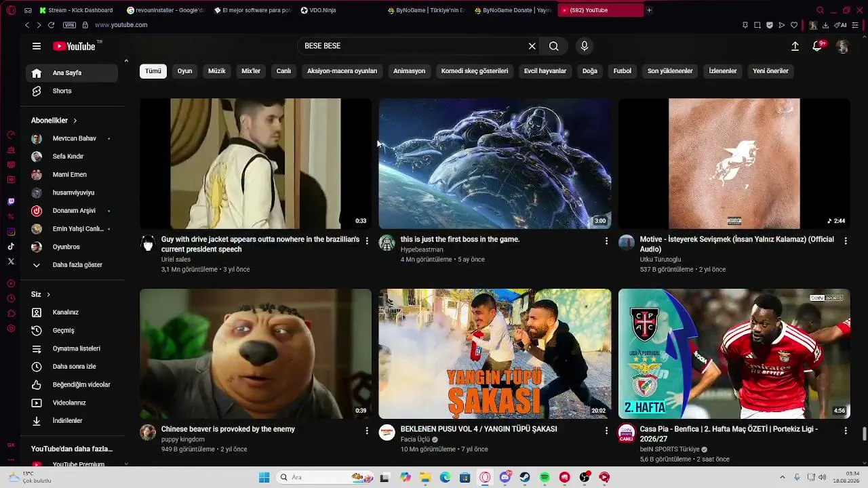Open options menu for first boss video
This screenshot has height=488, width=868.
pos(606,241)
